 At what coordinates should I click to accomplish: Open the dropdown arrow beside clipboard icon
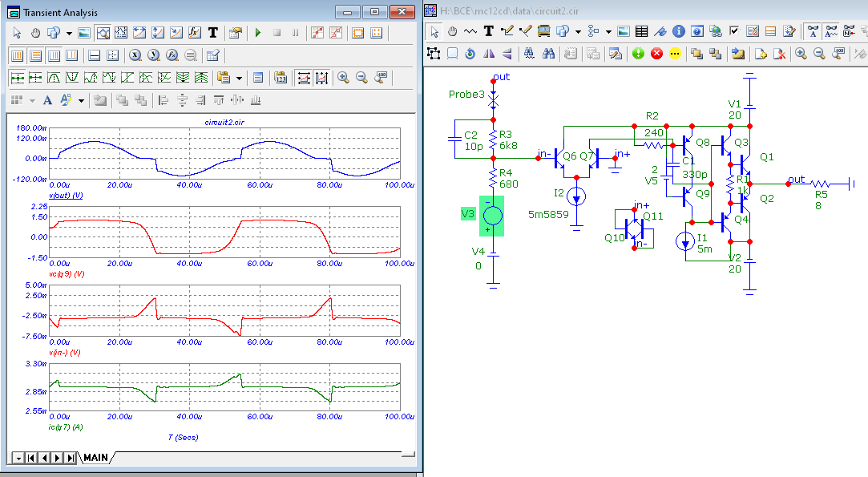pyautogui.click(x=239, y=78)
